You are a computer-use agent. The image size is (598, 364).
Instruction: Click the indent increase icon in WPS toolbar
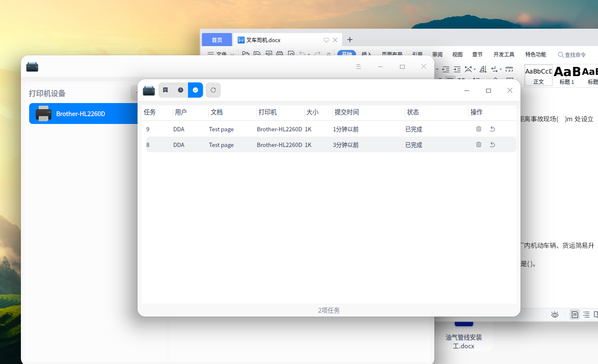click(457, 69)
